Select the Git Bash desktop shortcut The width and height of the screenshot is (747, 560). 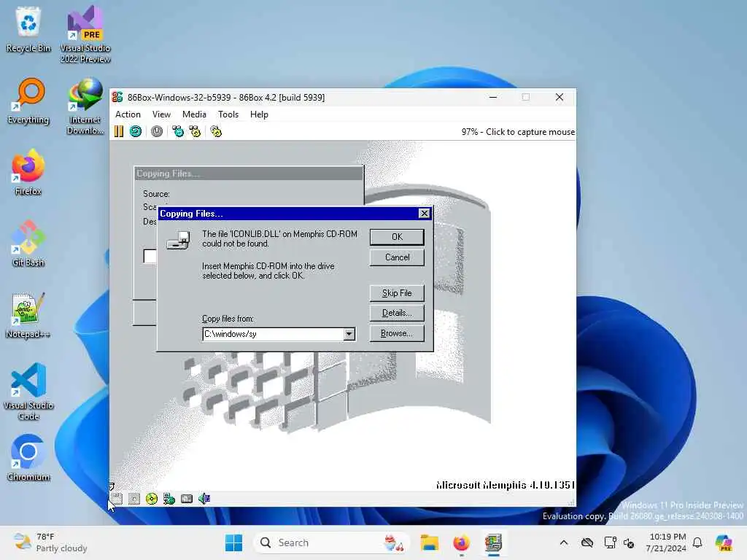(28, 244)
